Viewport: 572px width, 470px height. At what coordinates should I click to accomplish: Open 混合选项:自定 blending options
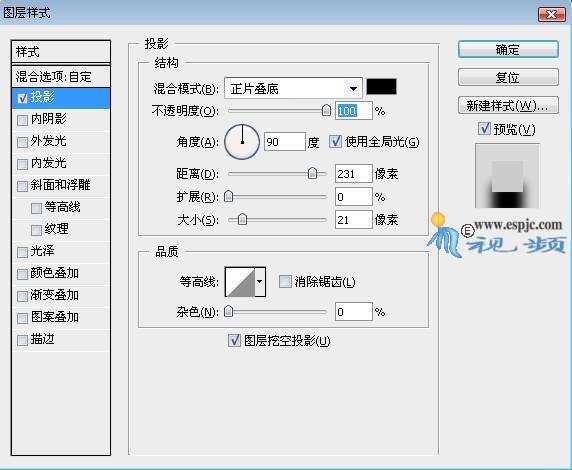click(x=61, y=77)
